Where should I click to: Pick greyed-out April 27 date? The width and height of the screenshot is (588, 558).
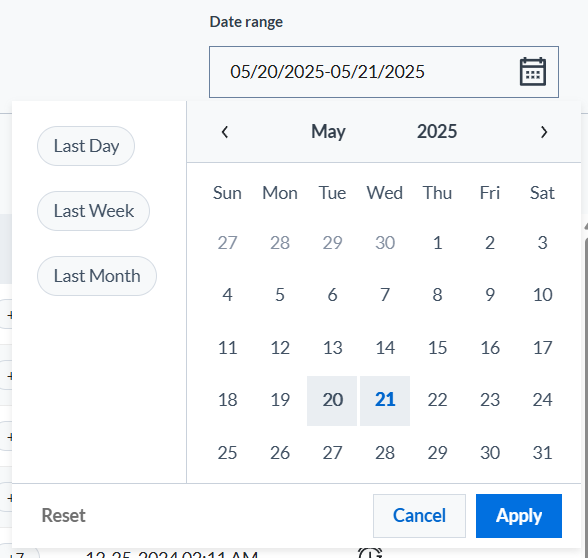point(227,243)
